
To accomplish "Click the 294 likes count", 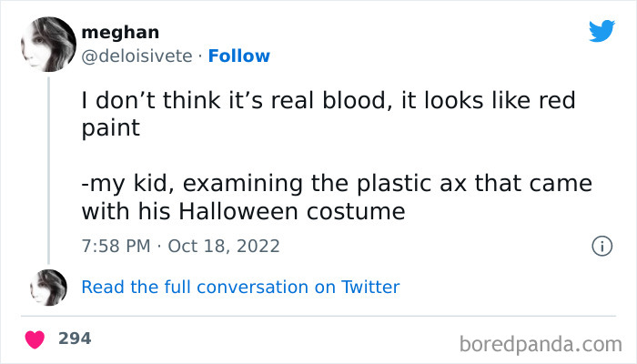I will (75, 339).
